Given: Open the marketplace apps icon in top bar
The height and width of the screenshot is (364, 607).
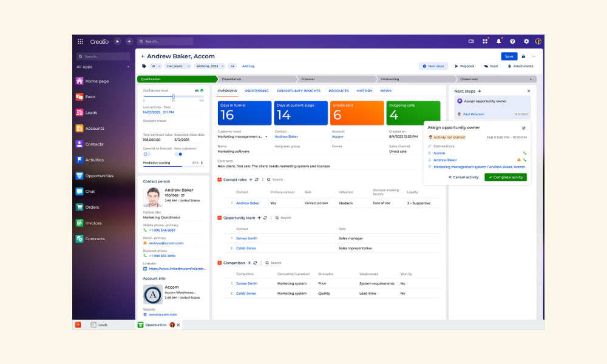Looking at the screenshot, I should pos(485,41).
